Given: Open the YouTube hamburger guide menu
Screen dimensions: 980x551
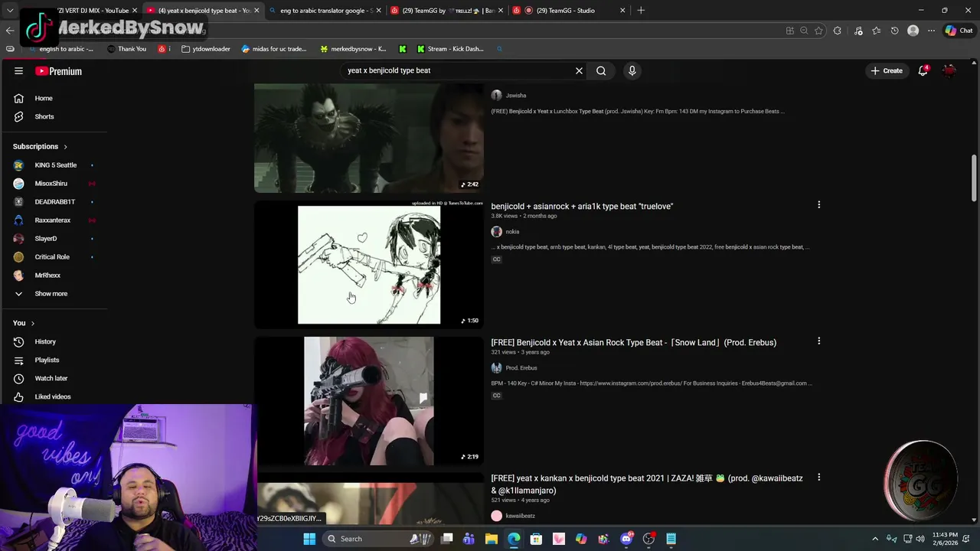Looking at the screenshot, I should point(18,71).
